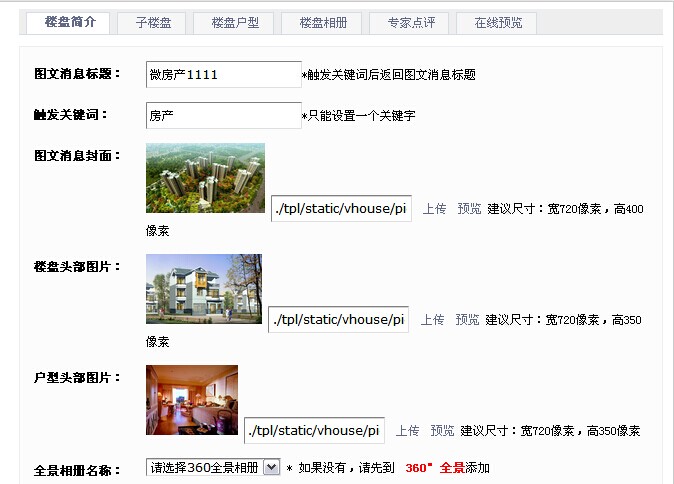
Task: Preview the 户型头部图片 image
Action: pos(442,431)
